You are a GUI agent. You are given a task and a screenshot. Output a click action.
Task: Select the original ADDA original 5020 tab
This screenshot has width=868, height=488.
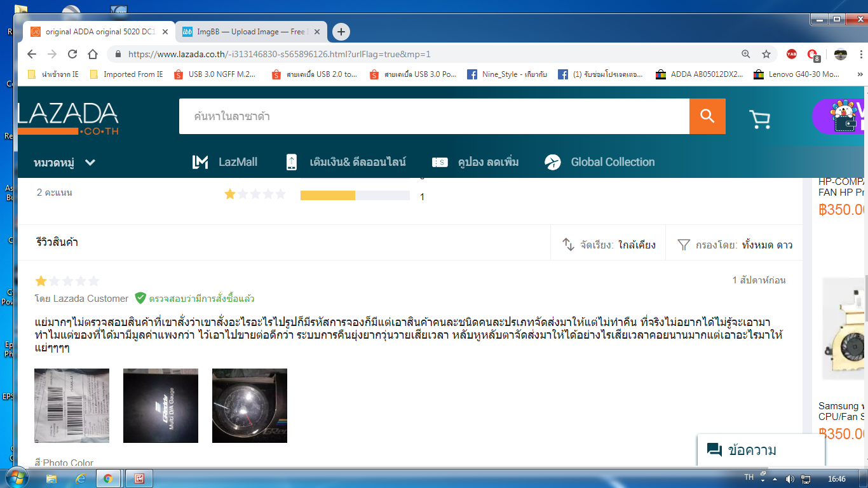[x=99, y=32]
